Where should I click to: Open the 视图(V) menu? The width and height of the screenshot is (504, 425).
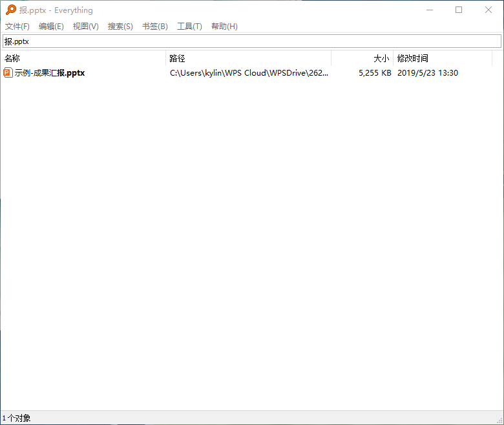coord(85,27)
